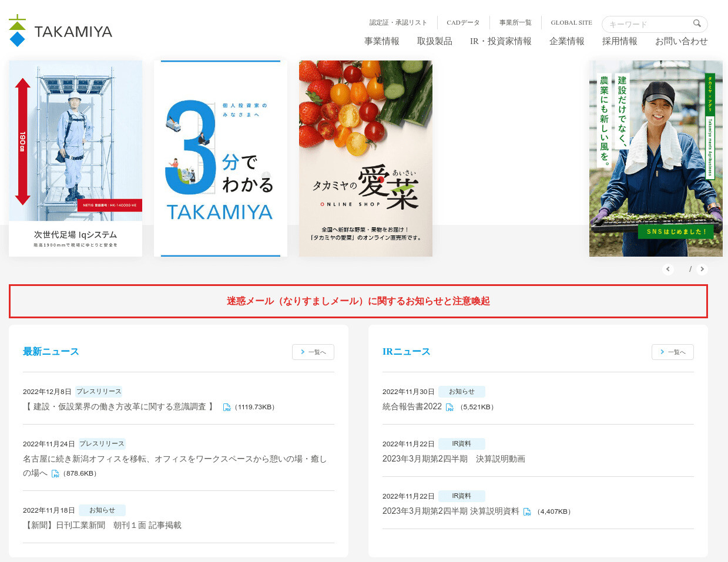Screen dimensions: 728x562
Task: Open 決算説明資料 link
Action: 451,511
